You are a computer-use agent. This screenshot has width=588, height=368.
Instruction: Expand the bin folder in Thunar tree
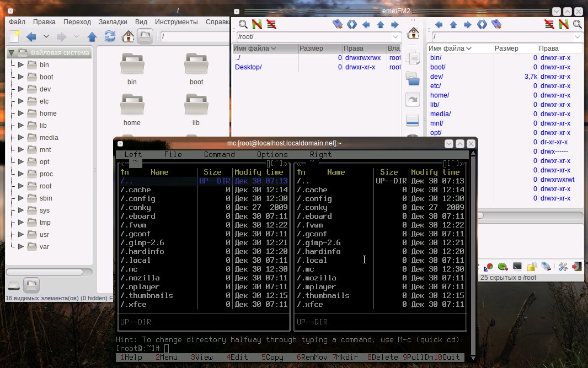(21, 65)
